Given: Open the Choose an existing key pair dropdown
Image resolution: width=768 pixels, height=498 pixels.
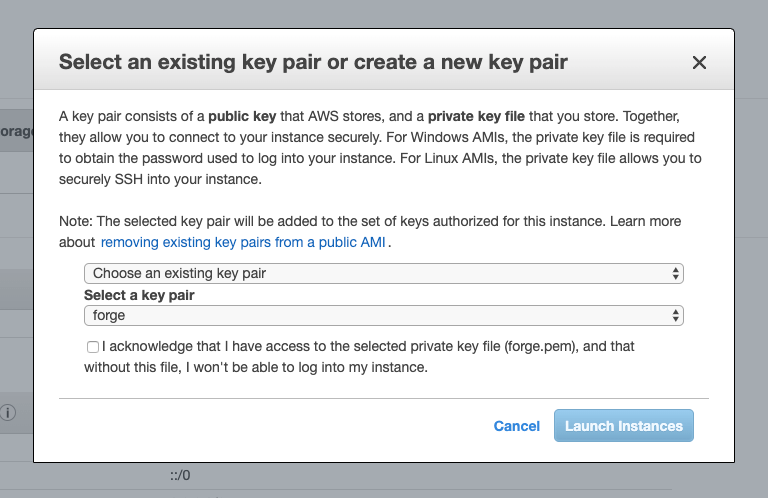Looking at the screenshot, I should 384,273.
